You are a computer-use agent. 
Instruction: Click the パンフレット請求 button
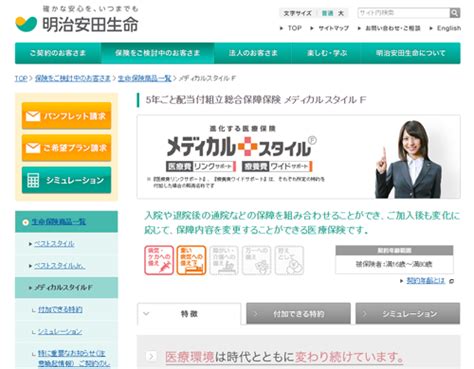pos(66,116)
